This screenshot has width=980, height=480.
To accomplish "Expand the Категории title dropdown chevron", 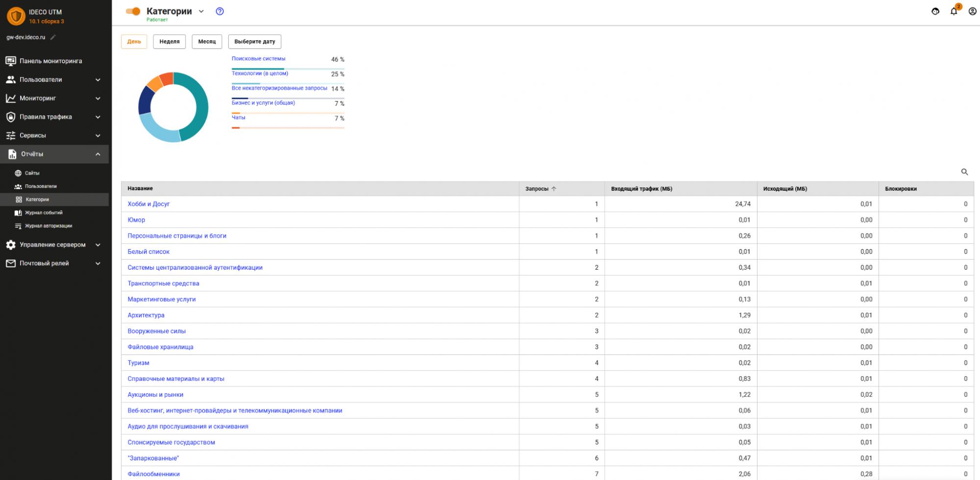I will click(x=201, y=11).
